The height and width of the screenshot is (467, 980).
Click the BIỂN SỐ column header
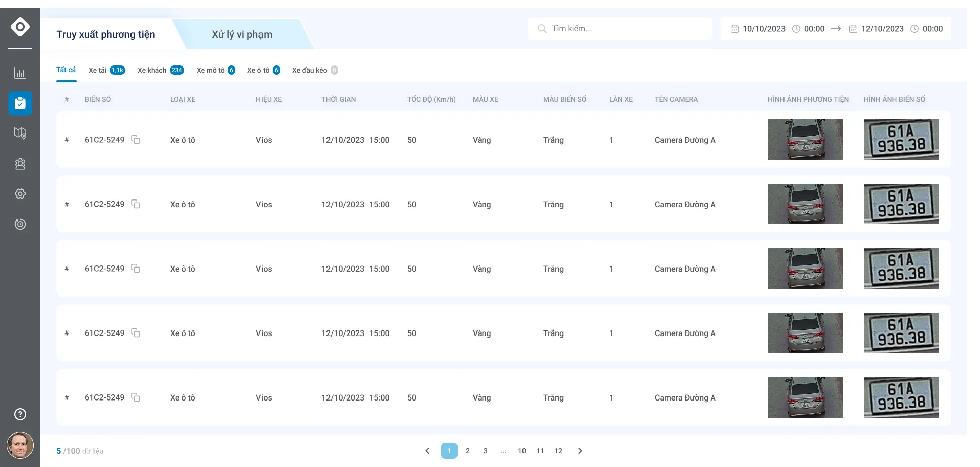point(98,99)
